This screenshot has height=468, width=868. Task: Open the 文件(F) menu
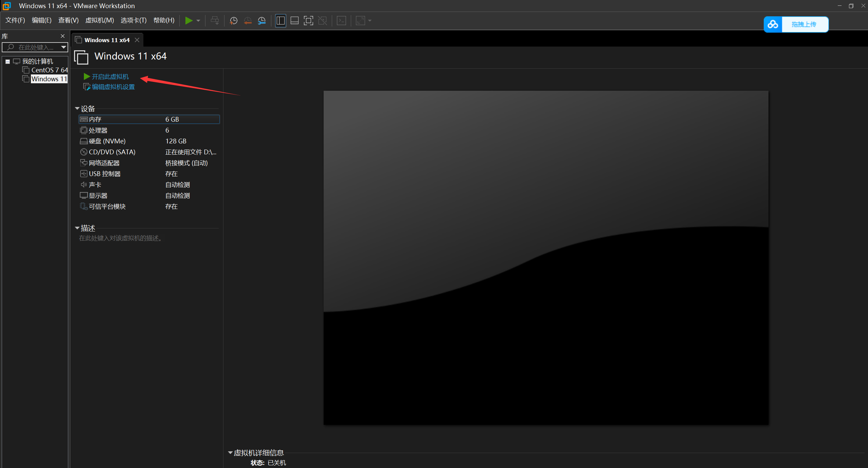tap(15, 20)
